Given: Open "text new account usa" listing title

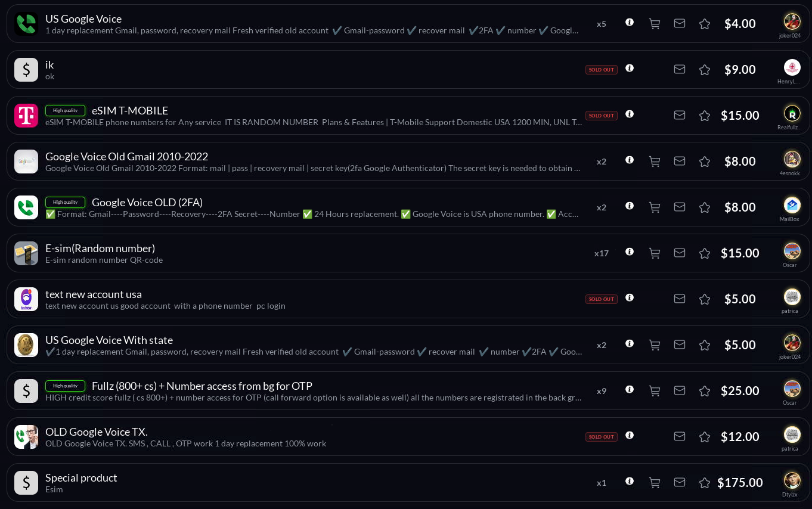Looking at the screenshot, I should pyautogui.click(x=94, y=294).
